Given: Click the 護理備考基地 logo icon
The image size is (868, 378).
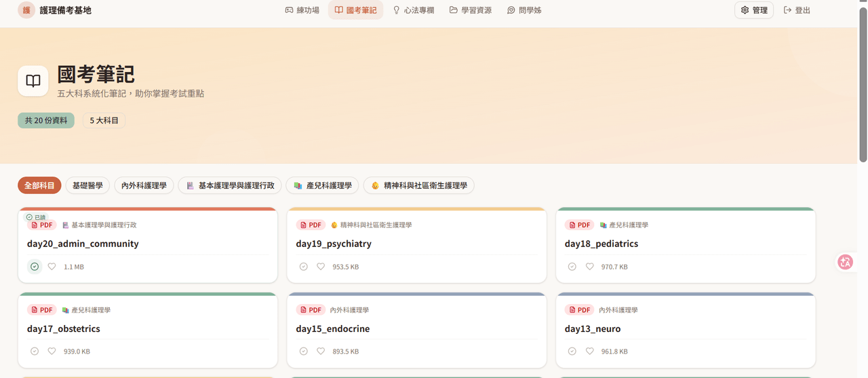Looking at the screenshot, I should click(26, 10).
